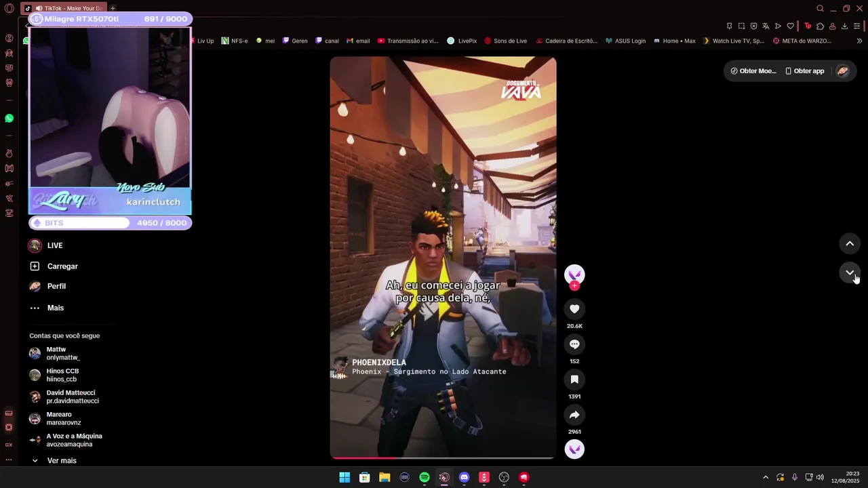Open the extensions cube icon
This screenshot has width=868, height=488.
click(x=820, y=26)
